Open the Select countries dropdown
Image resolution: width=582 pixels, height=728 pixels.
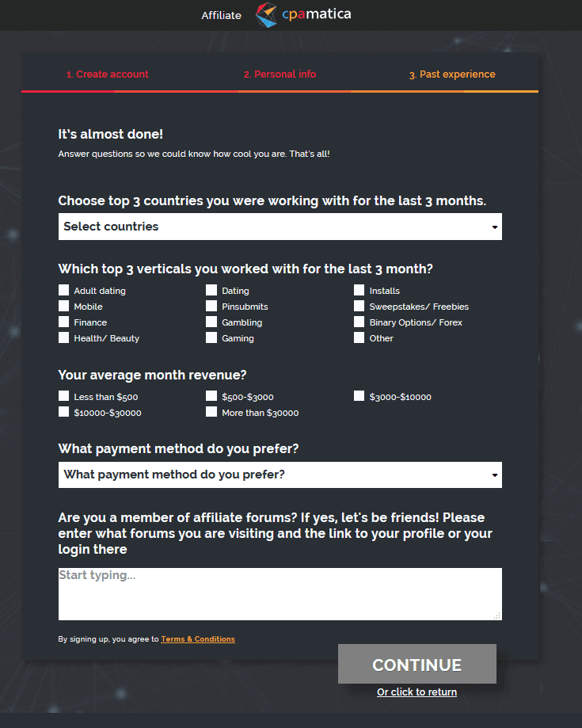point(280,227)
